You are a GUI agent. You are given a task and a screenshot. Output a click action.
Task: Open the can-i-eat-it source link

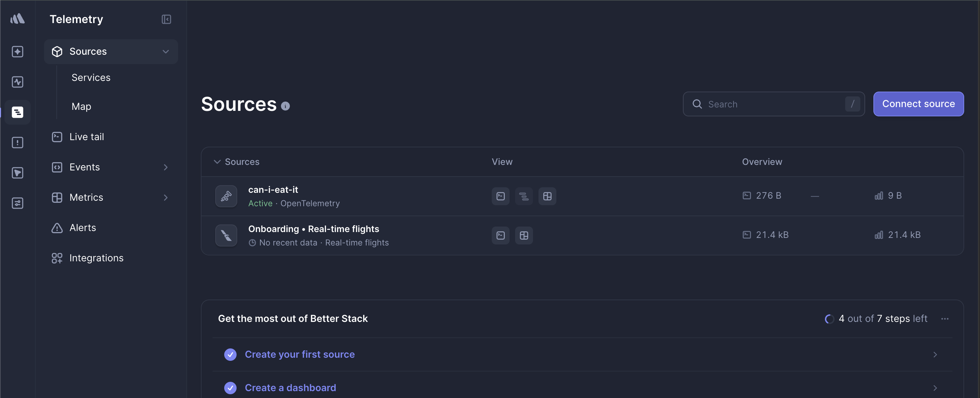click(273, 190)
